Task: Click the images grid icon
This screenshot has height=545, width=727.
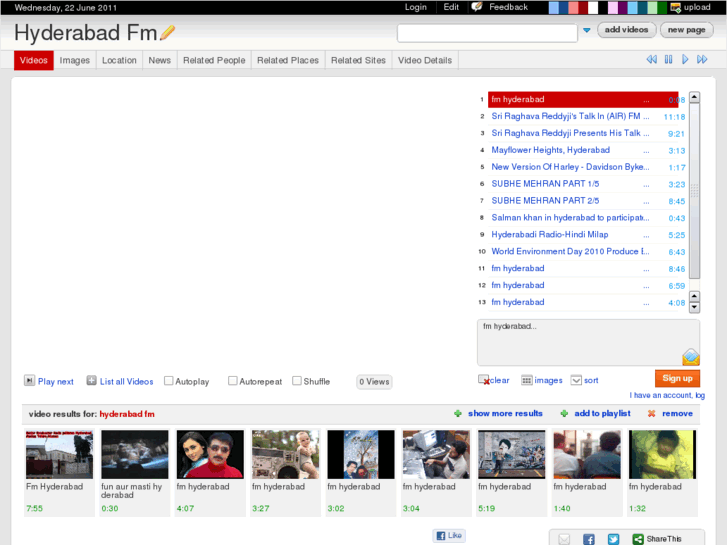Action: pyautogui.click(x=526, y=380)
